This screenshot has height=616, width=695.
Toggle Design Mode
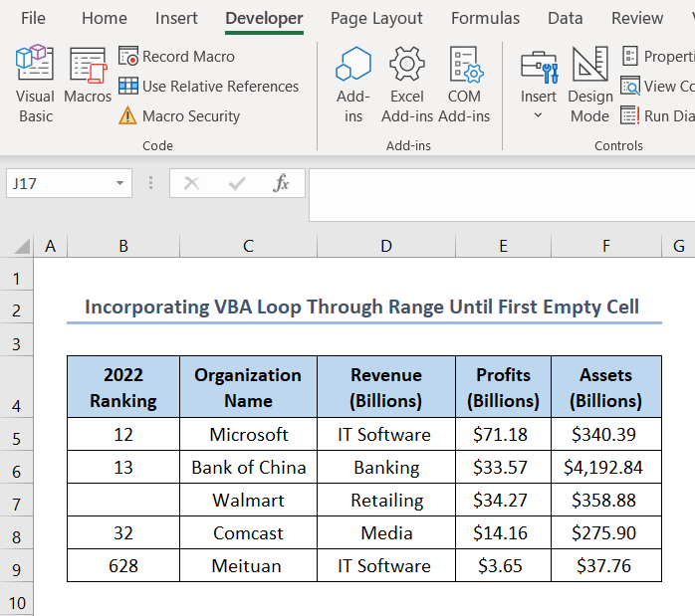589,85
